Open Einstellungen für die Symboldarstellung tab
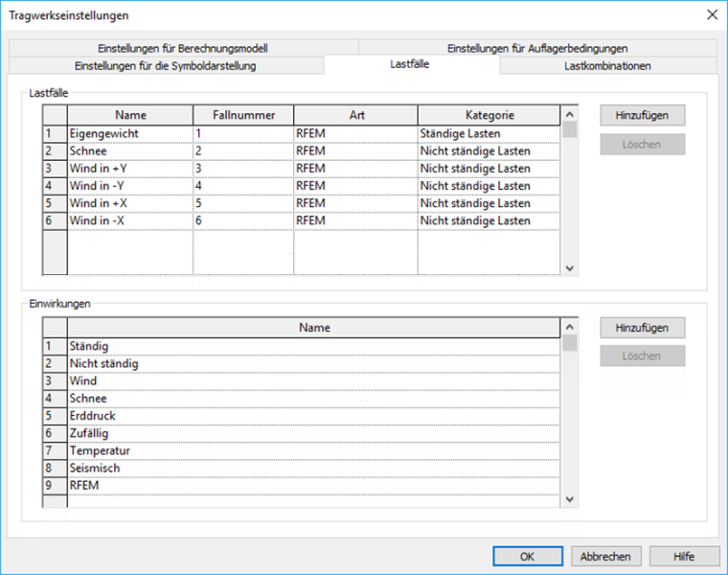This screenshot has width=728, height=575. (x=166, y=66)
